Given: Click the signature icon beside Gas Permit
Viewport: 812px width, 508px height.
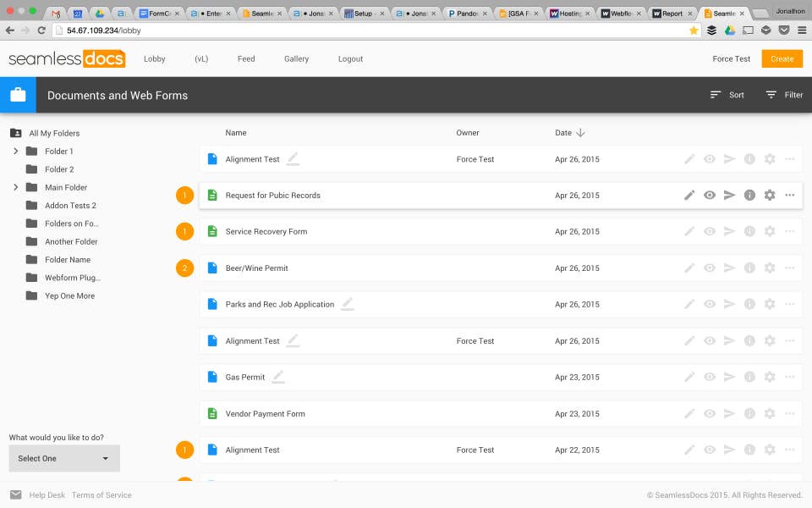Looking at the screenshot, I should coord(278,377).
